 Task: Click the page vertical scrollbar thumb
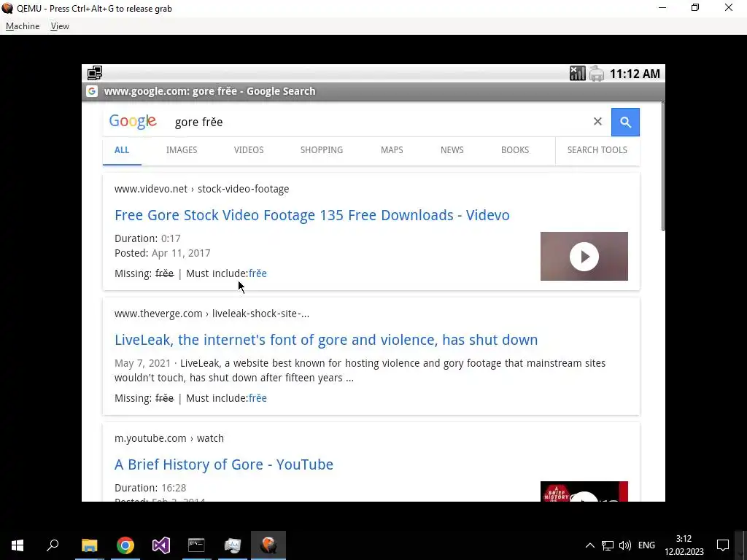point(662,167)
